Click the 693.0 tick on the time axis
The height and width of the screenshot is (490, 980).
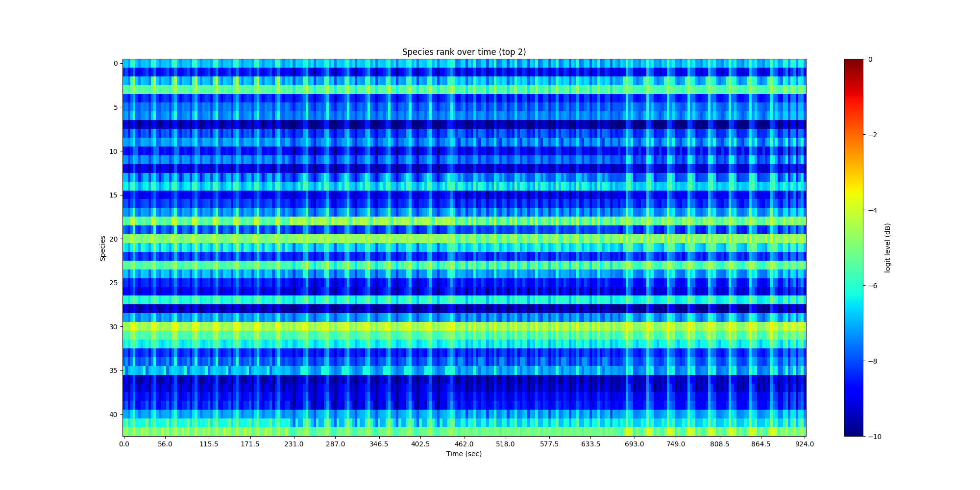click(634, 444)
